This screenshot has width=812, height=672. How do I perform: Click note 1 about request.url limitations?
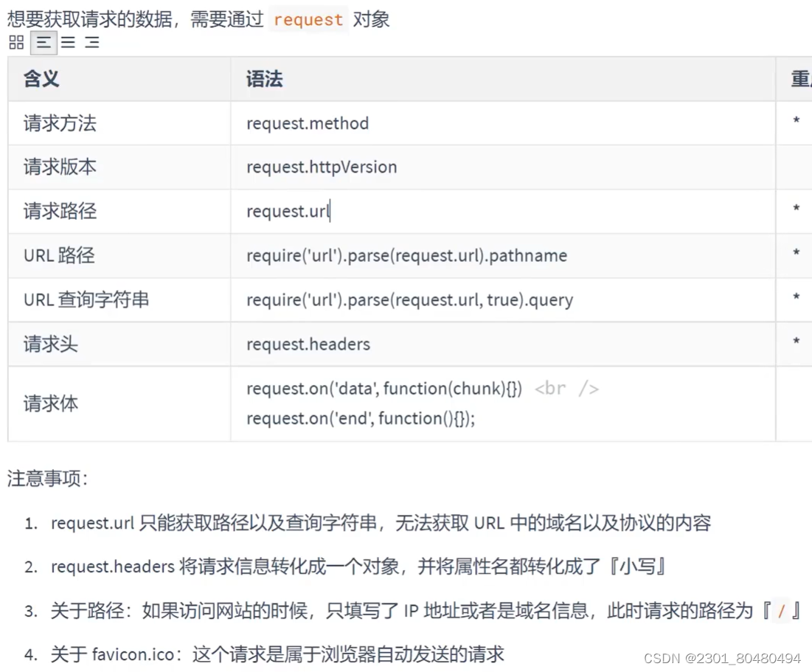point(381,523)
